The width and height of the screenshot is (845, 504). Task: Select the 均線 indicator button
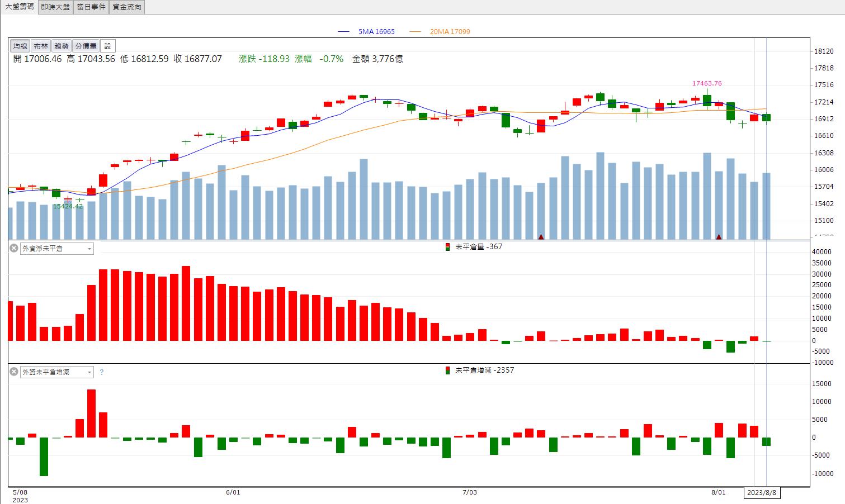tap(20, 46)
